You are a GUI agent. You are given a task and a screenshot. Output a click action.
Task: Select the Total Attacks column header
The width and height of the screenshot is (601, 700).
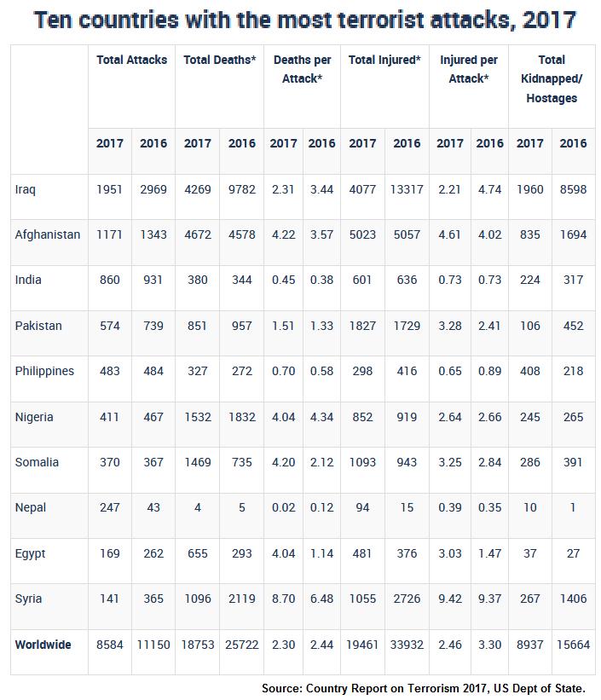point(132,60)
